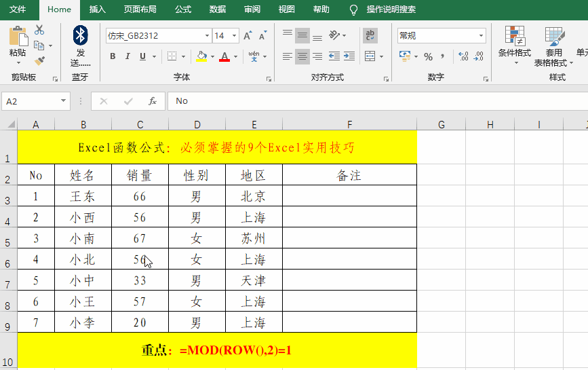Image resolution: width=588 pixels, height=370 pixels.
Task: Open the 公式 ribbon tab
Action: tap(183, 10)
